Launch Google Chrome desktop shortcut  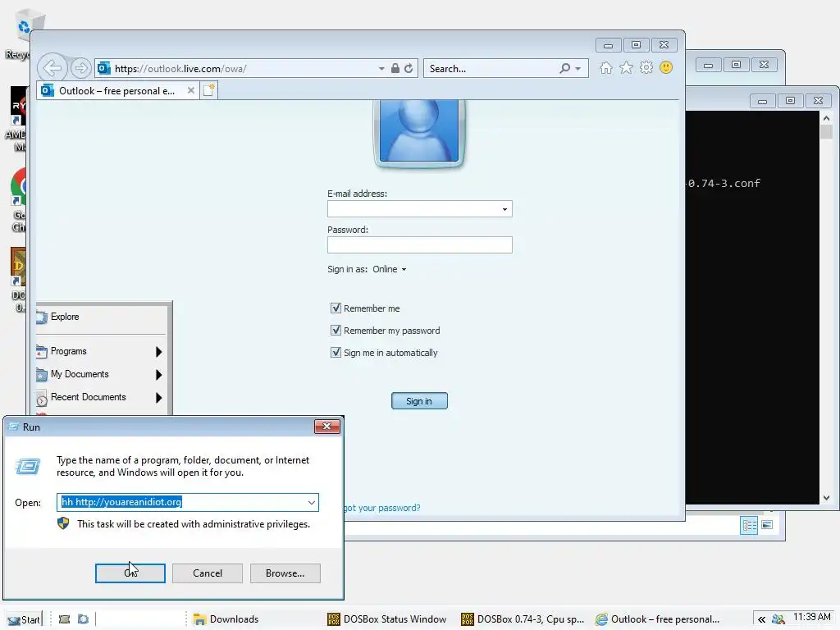tap(18, 200)
